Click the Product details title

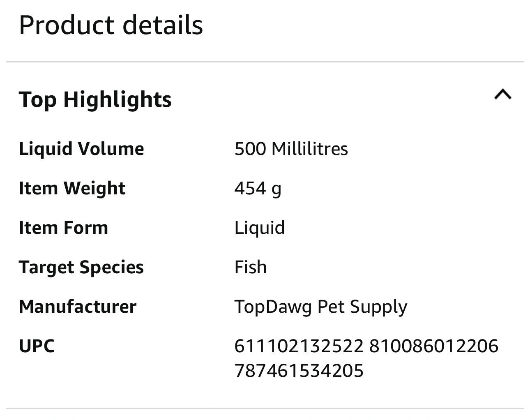tap(111, 25)
